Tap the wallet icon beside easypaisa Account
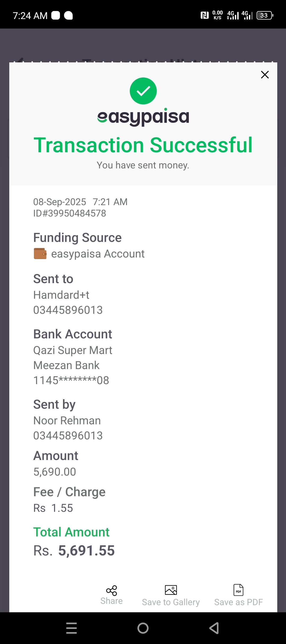Viewport: 286px width, 644px height. 40,254
